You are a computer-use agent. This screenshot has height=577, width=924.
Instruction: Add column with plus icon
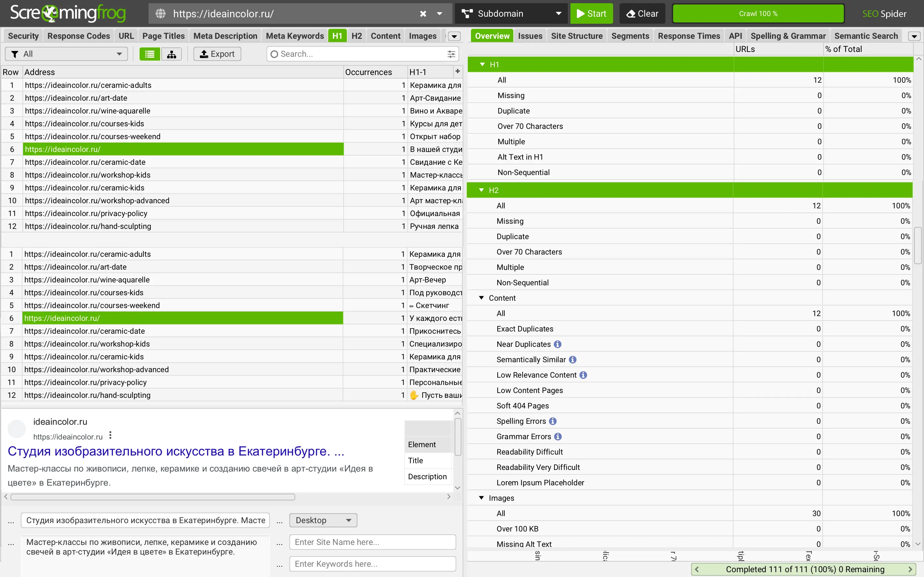458,71
